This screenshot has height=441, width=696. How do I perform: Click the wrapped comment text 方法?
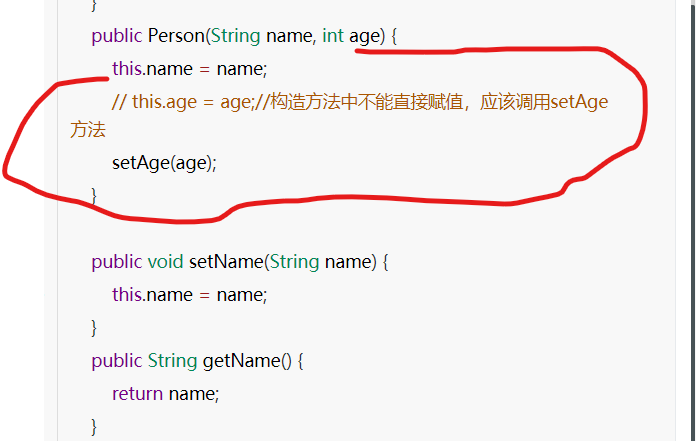pyautogui.click(x=88, y=130)
